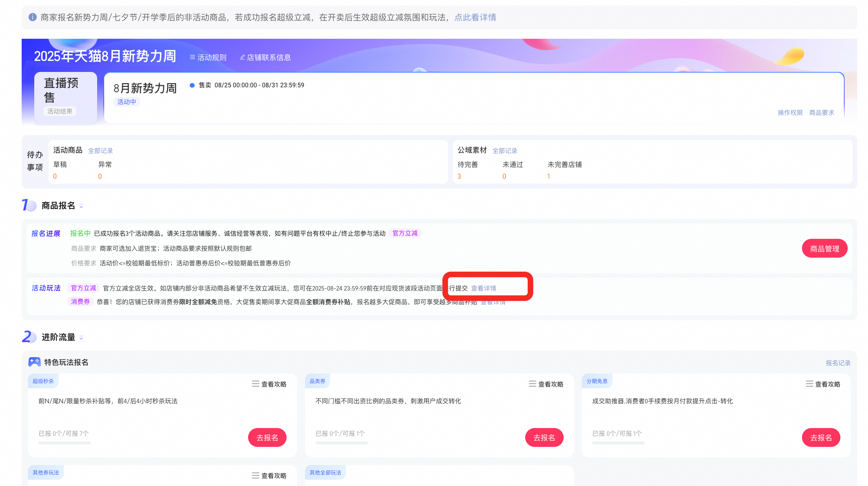This screenshot has height=486, width=868.
Task: Open 查看攻略 on 品类券 card
Action: click(551, 384)
